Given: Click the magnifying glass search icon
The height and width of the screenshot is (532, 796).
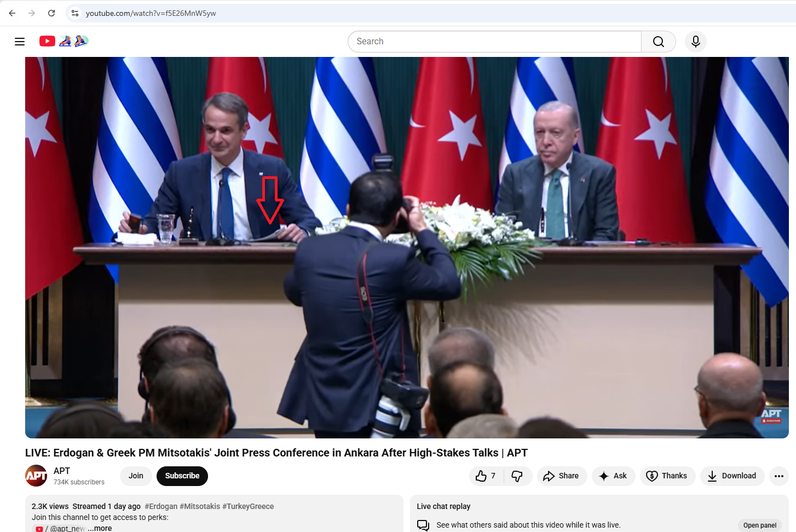Looking at the screenshot, I should click(x=658, y=41).
